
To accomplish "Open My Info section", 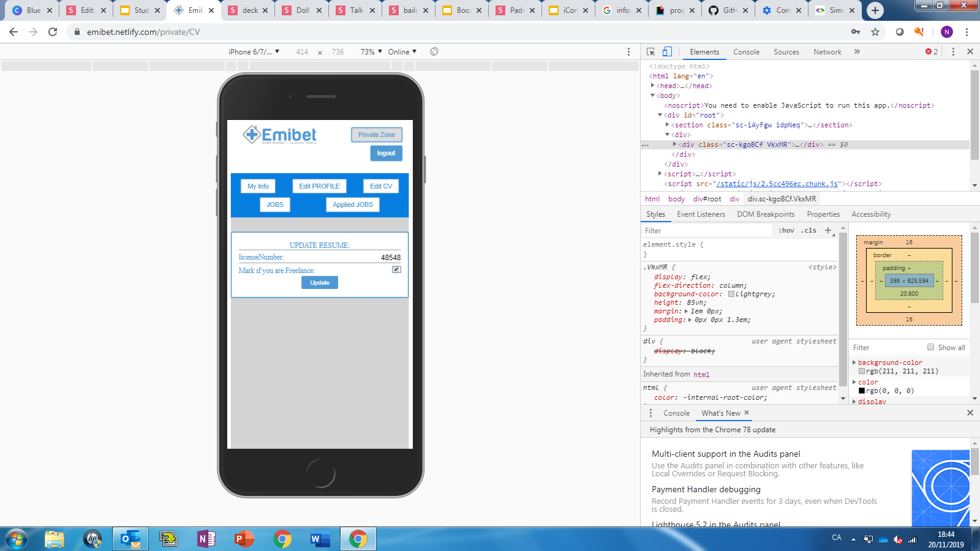I will pos(258,186).
